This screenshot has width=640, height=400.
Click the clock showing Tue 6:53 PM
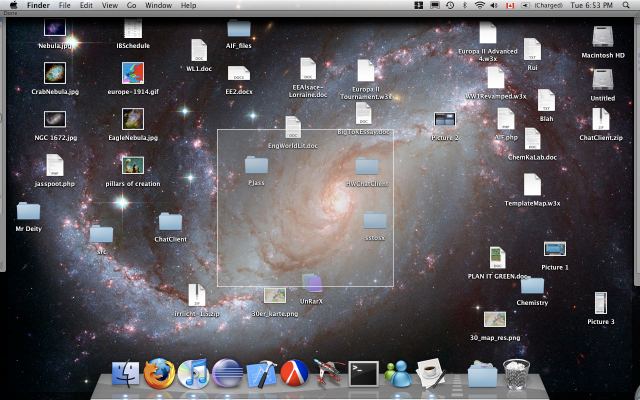click(x=591, y=5)
